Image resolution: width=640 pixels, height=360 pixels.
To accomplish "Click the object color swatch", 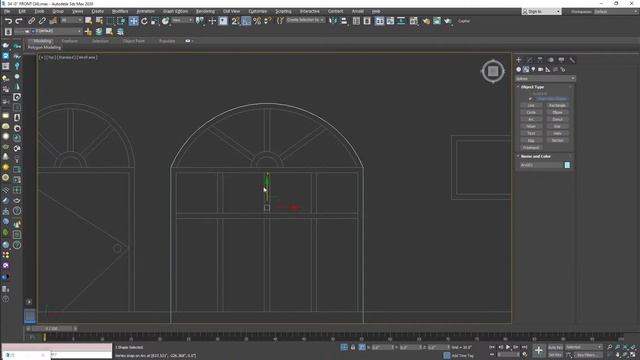I will click(567, 165).
